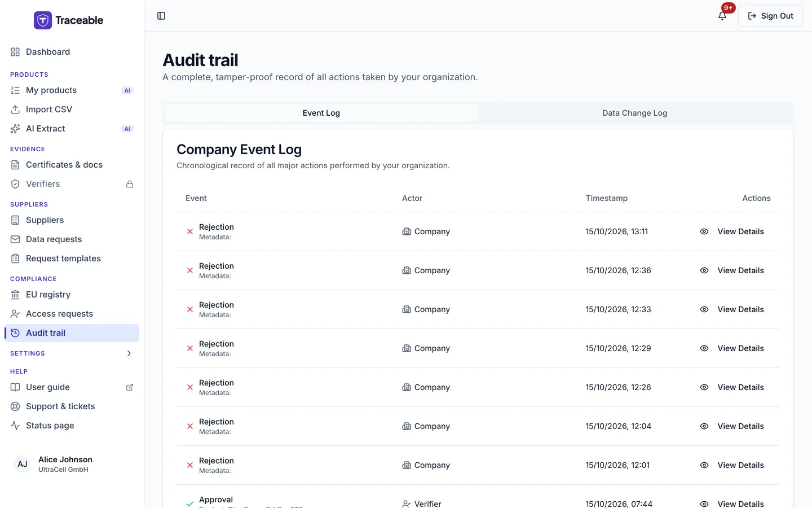Click the Suppliers building icon
Screen dimensions: 812x508
click(x=15, y=220)
